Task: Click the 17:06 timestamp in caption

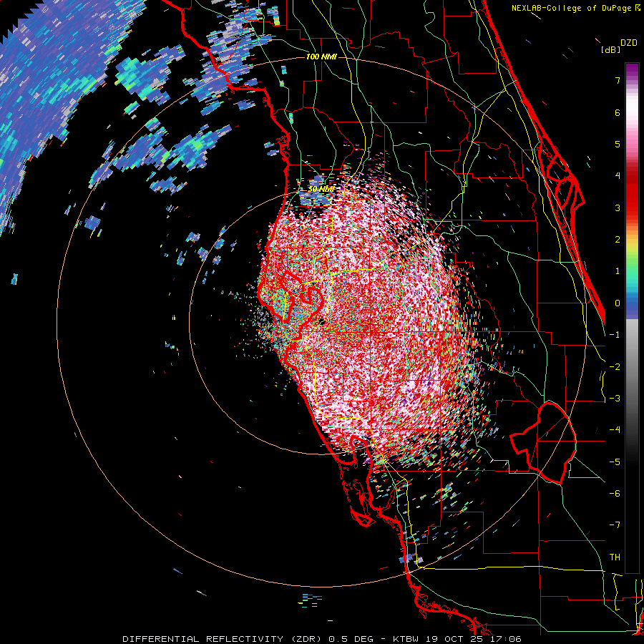Action: tap(506, 639)
